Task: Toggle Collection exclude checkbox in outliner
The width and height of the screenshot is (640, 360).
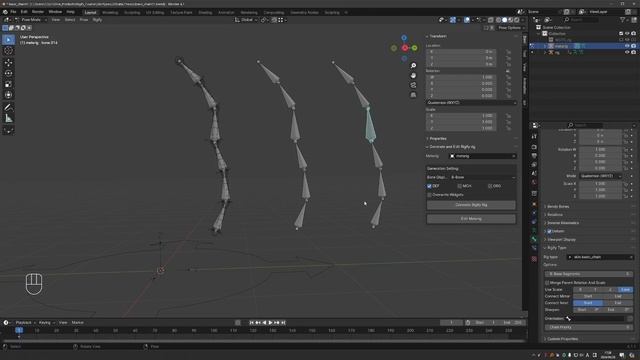Action: [621, 33]
